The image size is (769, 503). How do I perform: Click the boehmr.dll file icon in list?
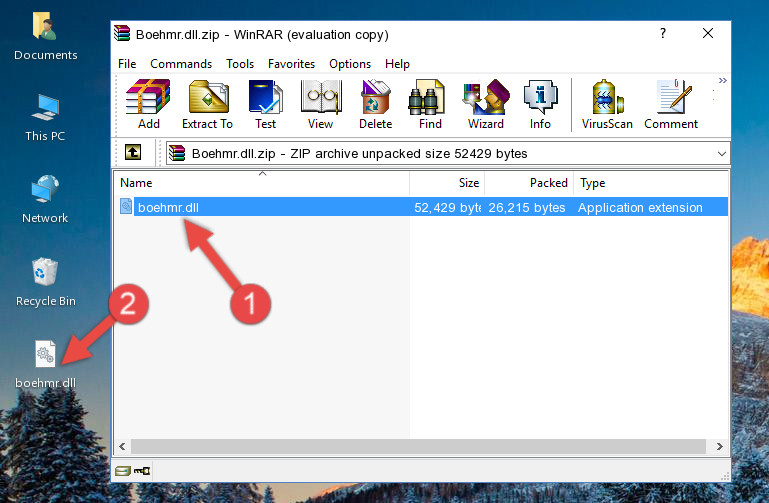click(126, 206)
